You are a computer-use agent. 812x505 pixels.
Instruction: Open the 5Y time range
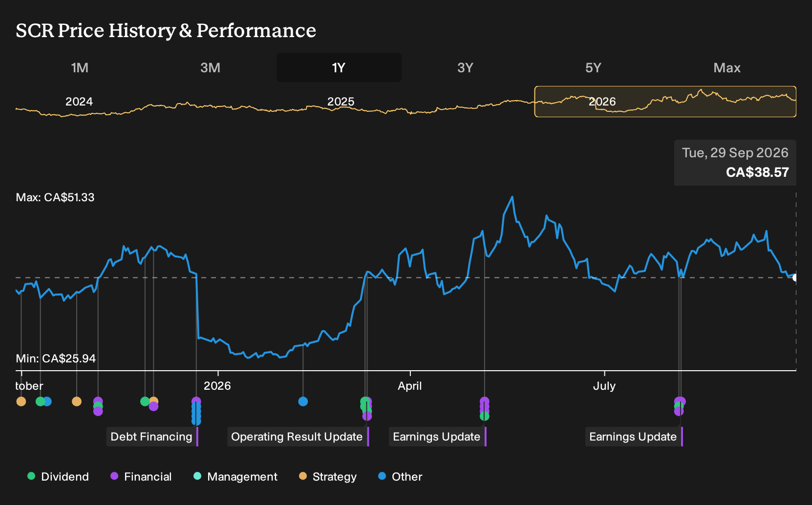593,67
